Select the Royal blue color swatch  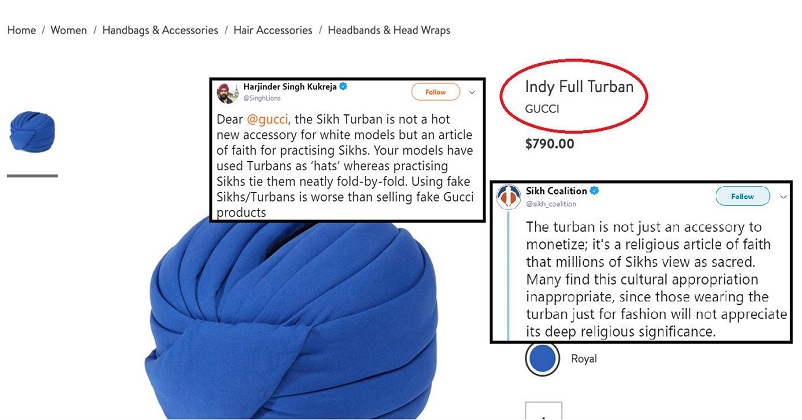coord(542,359)
